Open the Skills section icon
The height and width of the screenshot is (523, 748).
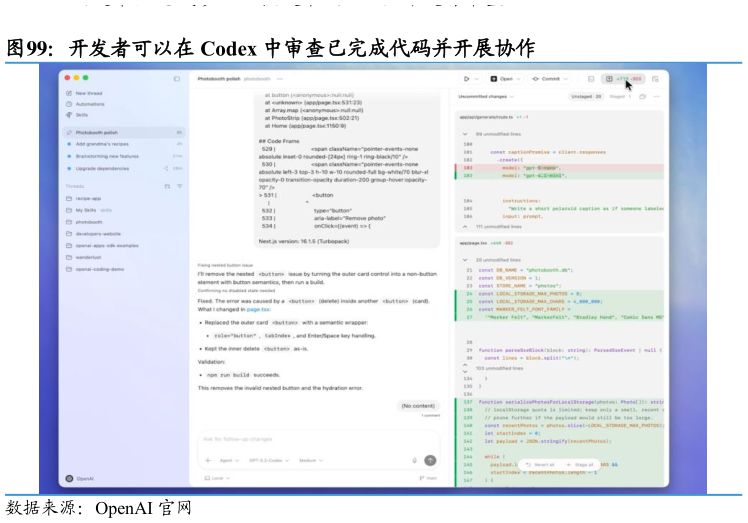pos(69,115)
